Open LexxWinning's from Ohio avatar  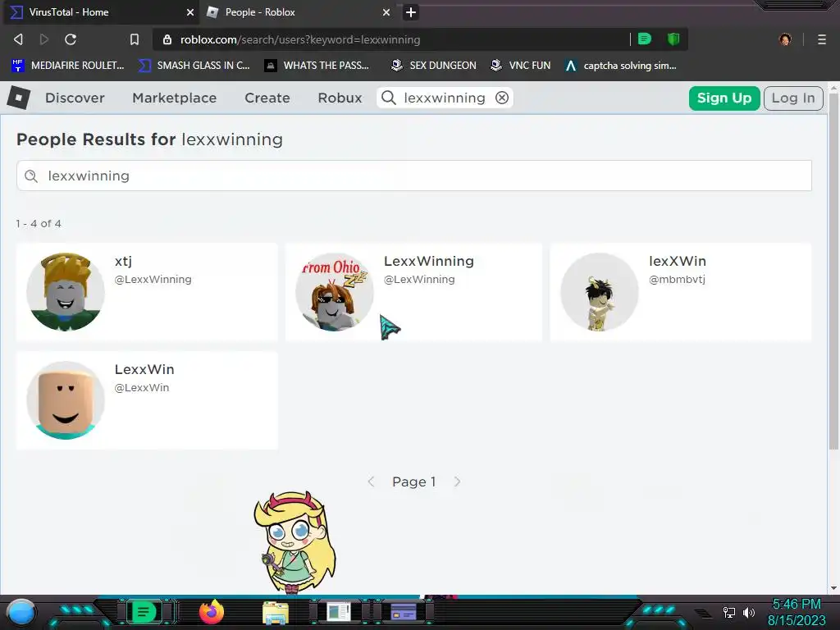pos(335,292)
